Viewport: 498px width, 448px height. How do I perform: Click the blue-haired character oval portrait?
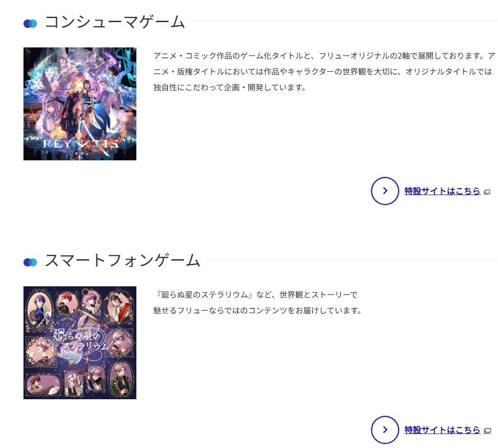[x=40, y=309]
